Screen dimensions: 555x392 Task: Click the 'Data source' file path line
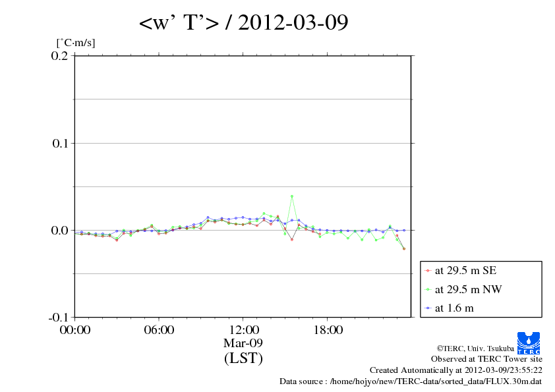point(411,381)
